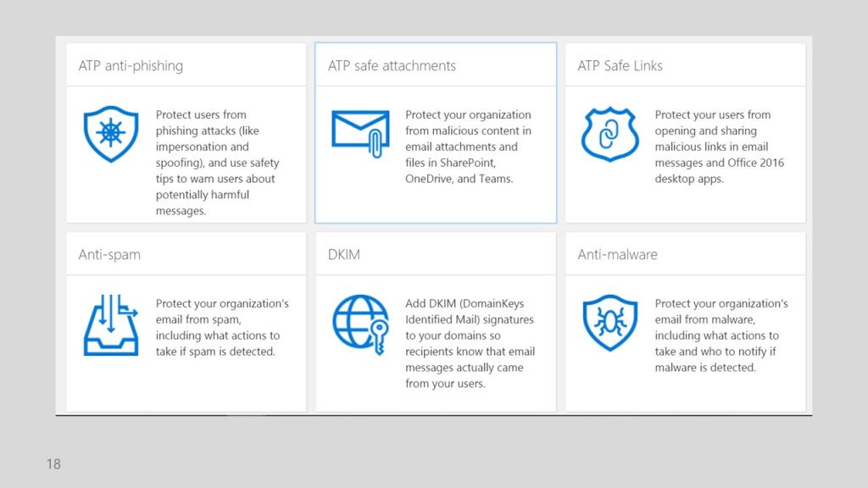This screenshot has width=868, height=488.
Task: Select the DomainKeys Identified Mail description text
Action: [x=470, y=344]
